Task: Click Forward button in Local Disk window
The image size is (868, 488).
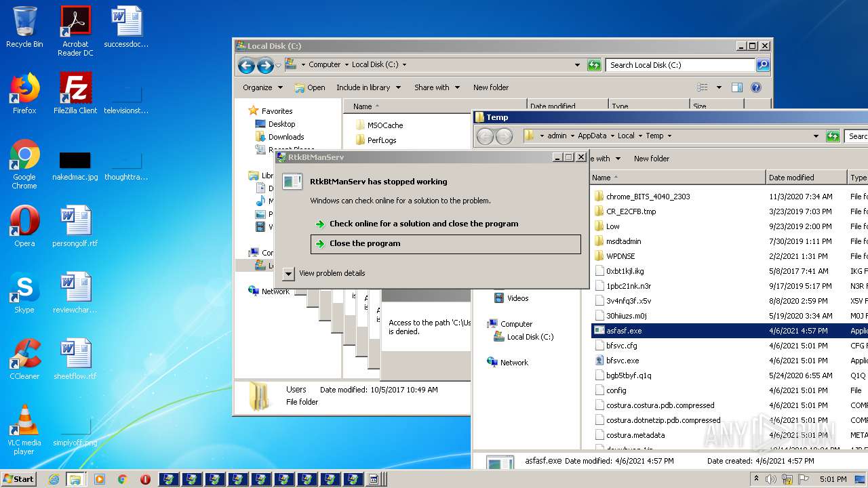Action: point(265,65)
